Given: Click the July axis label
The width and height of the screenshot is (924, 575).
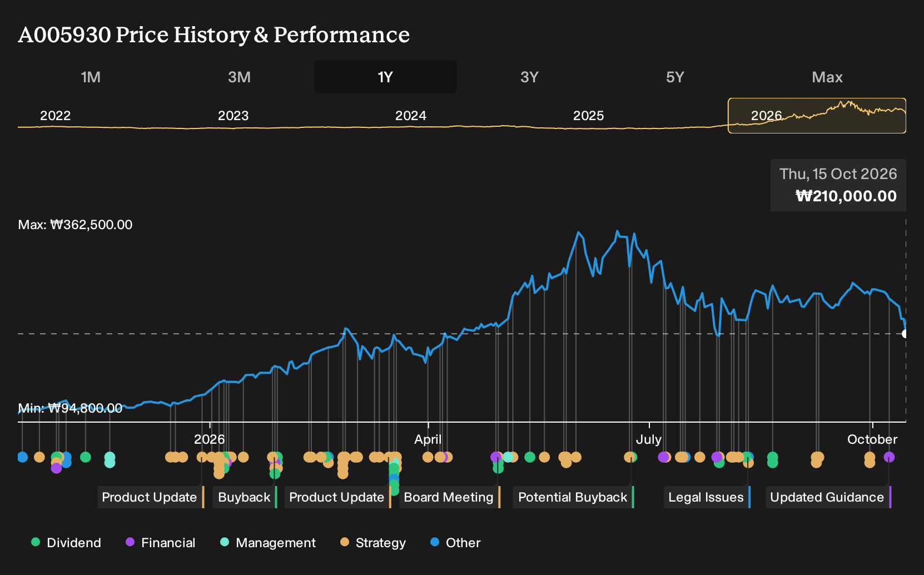Looking at the screenshot, I should click(x=648, y=439).
